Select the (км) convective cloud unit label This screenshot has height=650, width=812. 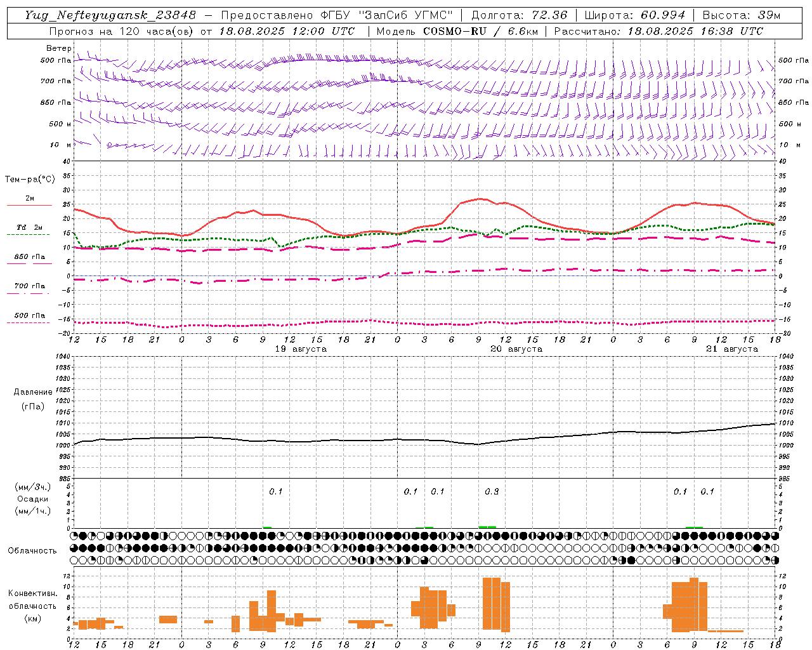click(32, 618)
